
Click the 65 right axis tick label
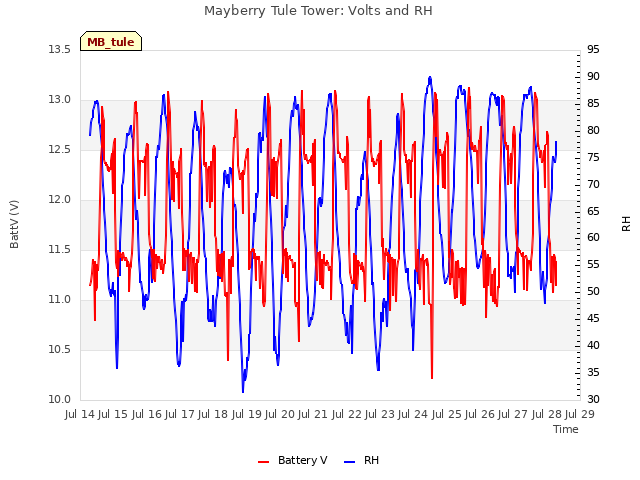(x=593, y=211)
